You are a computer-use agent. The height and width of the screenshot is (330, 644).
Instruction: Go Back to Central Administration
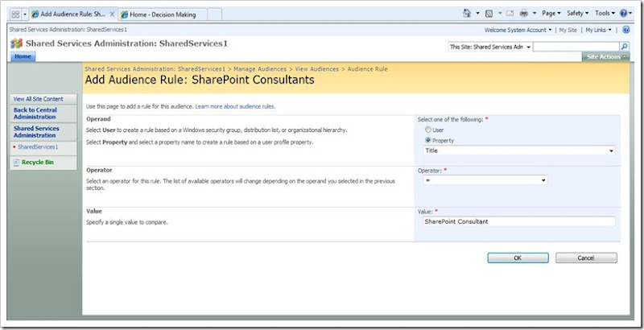pyautogui.click(x=35, y=113)
